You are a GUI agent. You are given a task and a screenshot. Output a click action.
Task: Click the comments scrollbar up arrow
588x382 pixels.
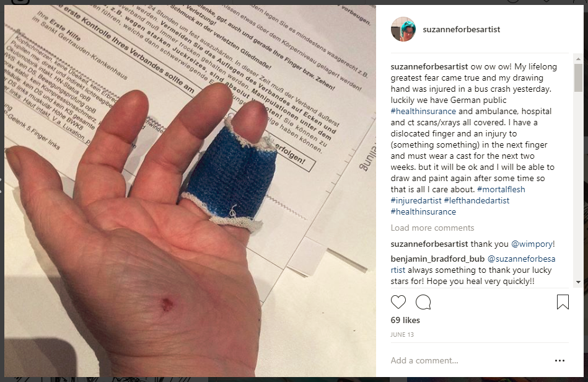(x=578, y=58)
